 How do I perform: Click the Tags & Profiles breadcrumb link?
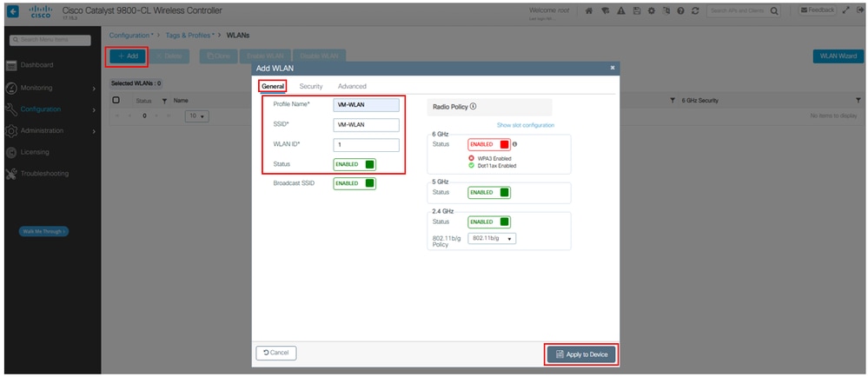(190, 36)
